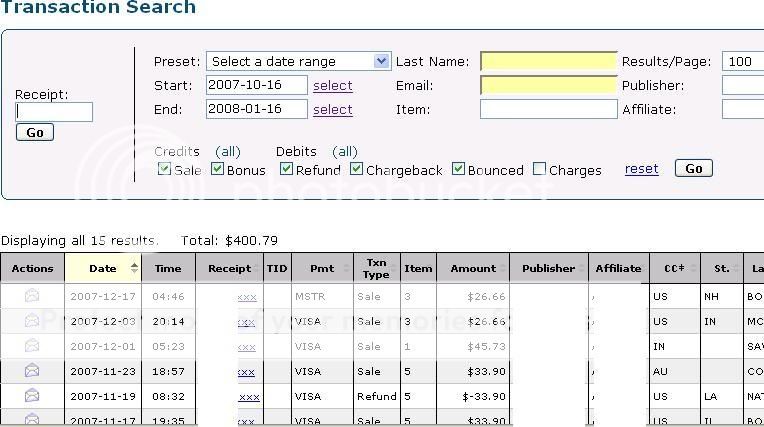Open email icon for 2007-12-17 transaction
764x427 pixels.
(32, 295)
